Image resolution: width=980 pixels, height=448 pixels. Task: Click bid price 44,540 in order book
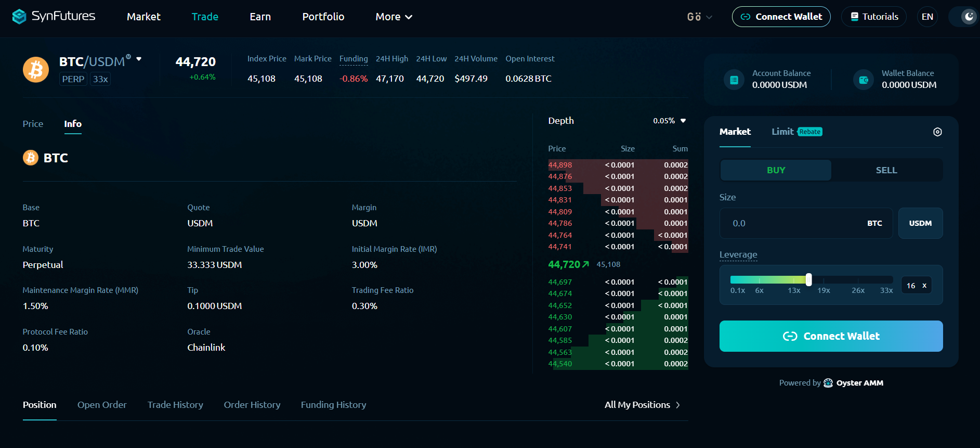coord(560,364)
